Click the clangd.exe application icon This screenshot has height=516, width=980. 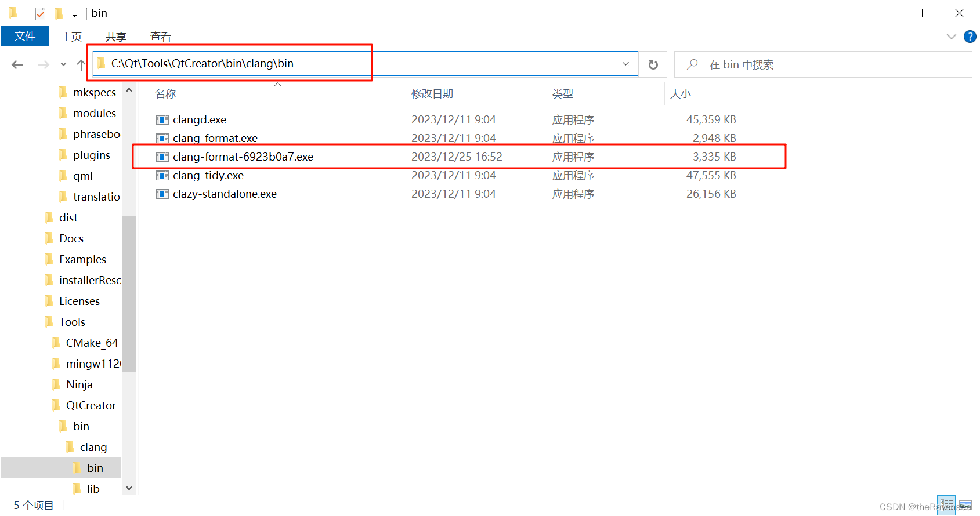162,120
